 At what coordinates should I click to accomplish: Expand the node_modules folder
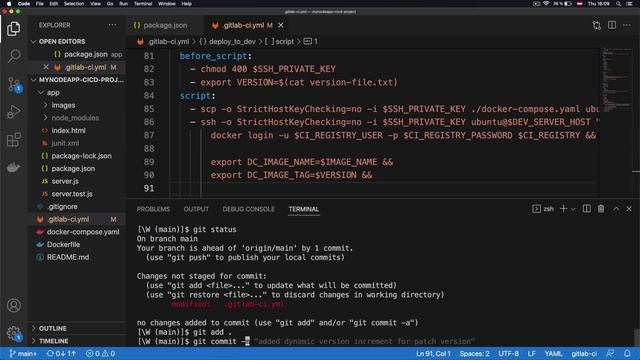pos(75,118)
